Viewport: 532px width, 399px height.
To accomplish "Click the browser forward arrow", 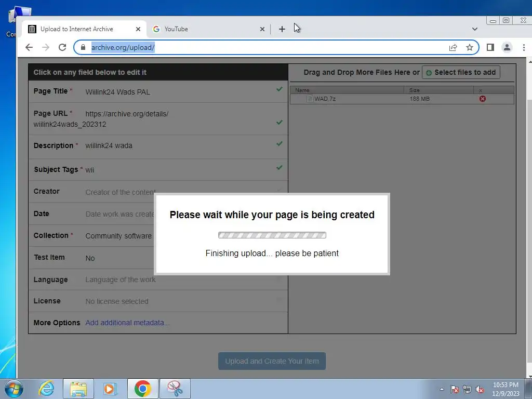I will (46, 47).
